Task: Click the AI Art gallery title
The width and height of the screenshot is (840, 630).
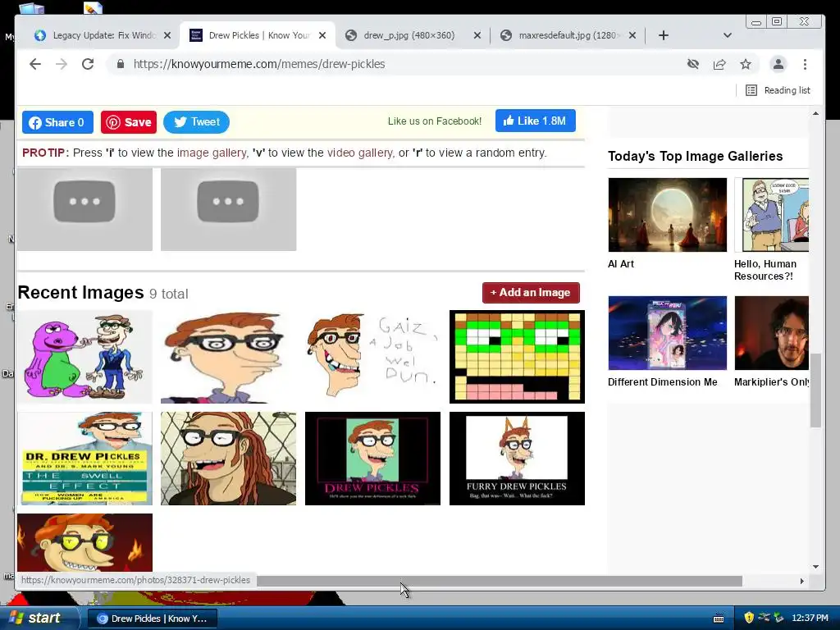Action: [621, 264]
